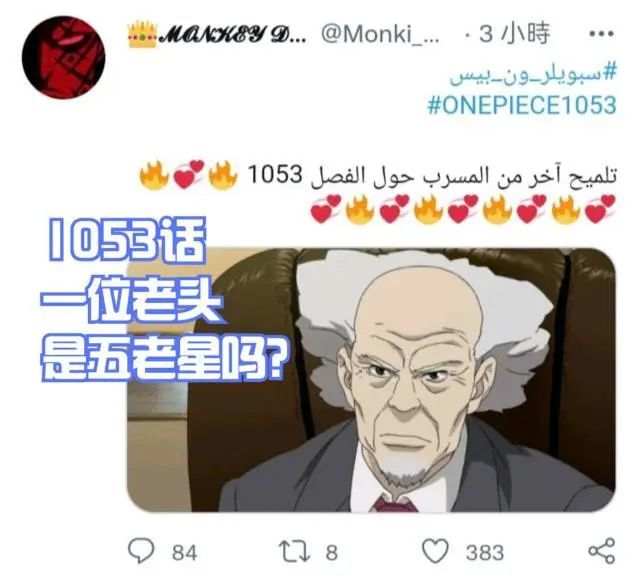Image resolution: width=641 pixels, height=578 pixels.
Task: Click the 84 replies count
Action: click(x=184, y=553)
